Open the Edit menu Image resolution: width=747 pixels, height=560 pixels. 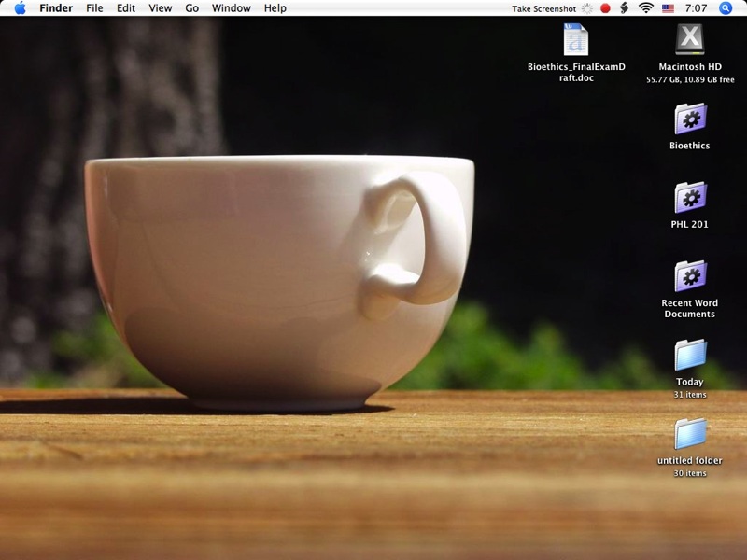tap(125, 8)
